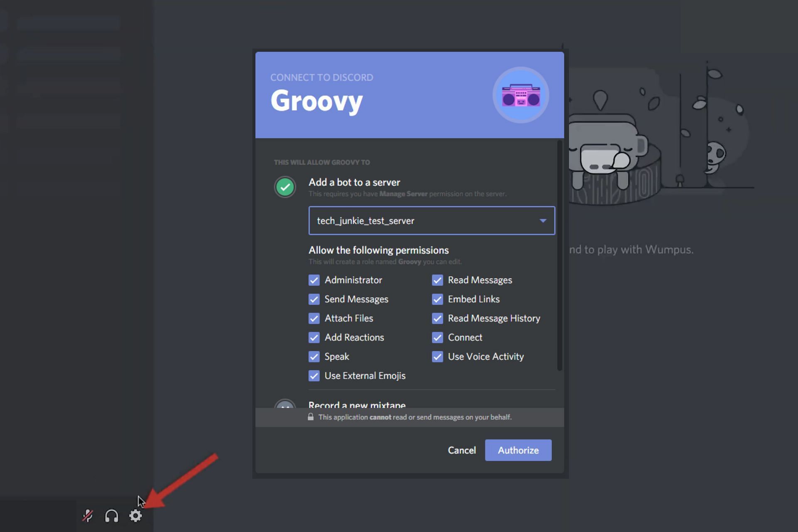Viewport: 798px width, 532px height.
Task: Click the Read Messages checkbox
Action: 438,280
